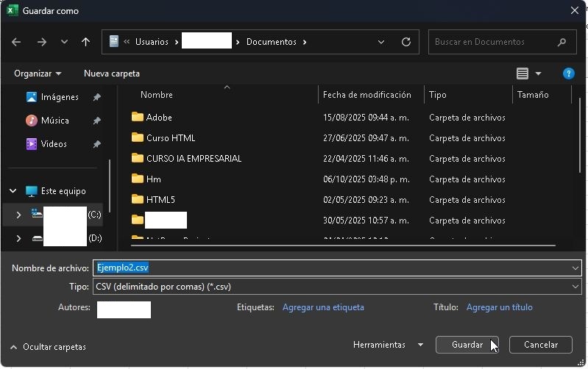Viewport: 588px width, 369px height.
Task: Go forward with the right arrow
Action: (x=42, y=42)
